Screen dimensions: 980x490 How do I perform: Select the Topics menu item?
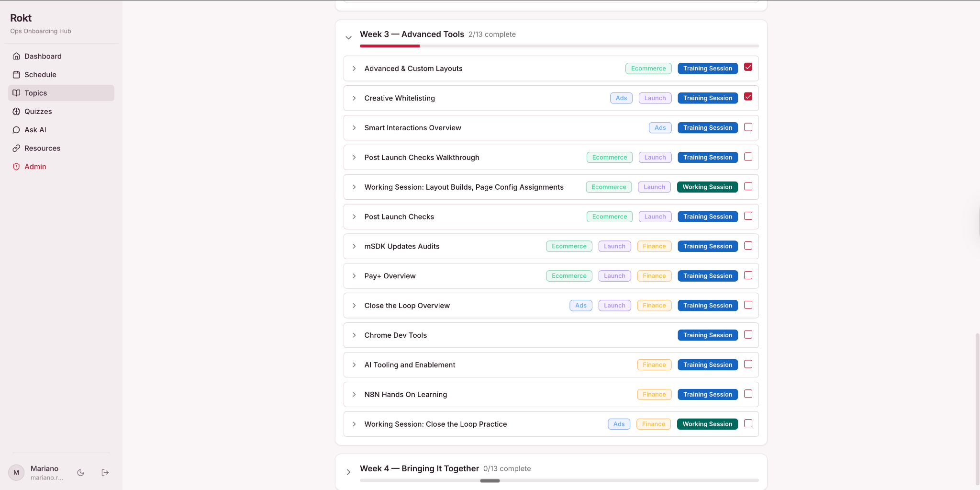tap(61, 93)
